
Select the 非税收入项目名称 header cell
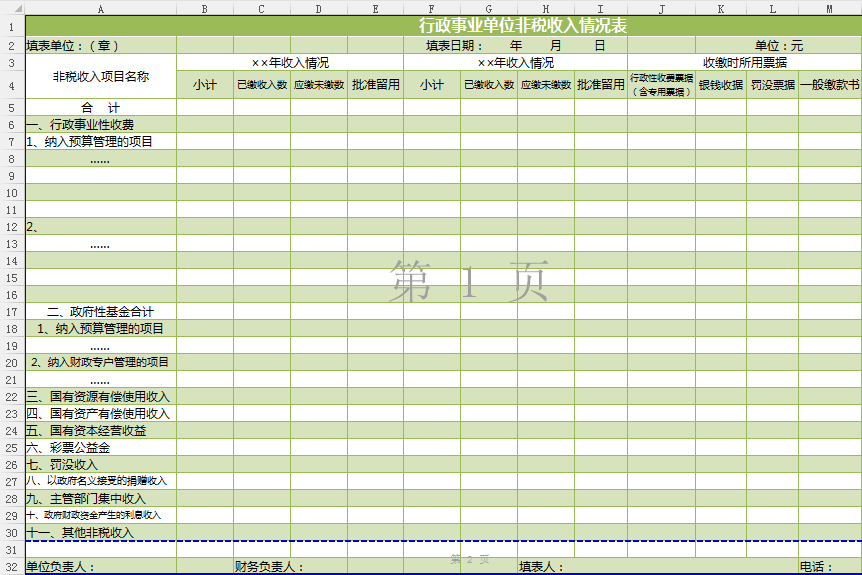[100, 76]
